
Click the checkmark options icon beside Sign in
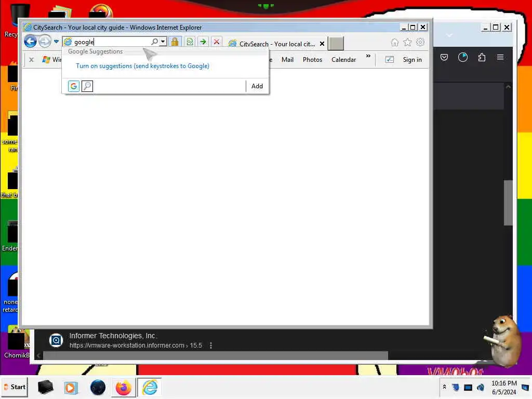390,60
